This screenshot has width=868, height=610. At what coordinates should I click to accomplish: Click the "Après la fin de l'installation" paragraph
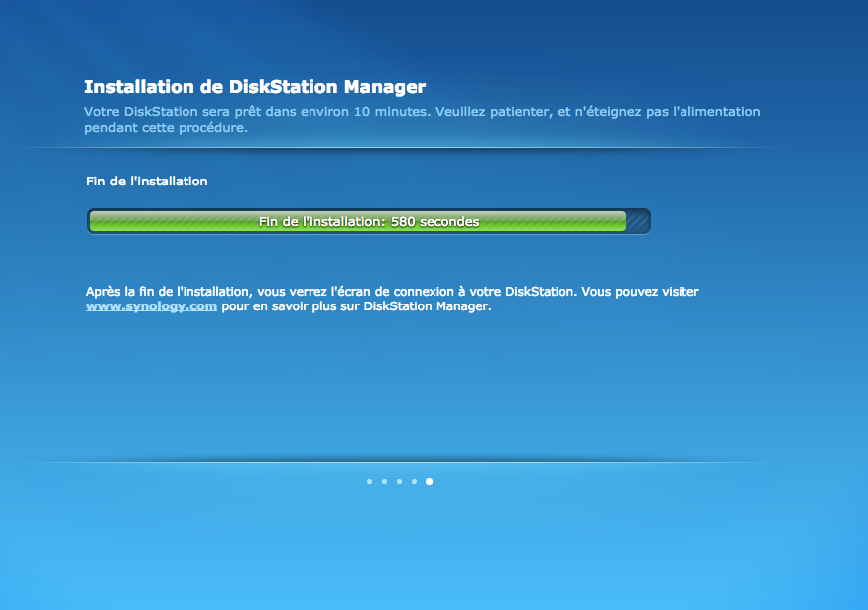click(x=393, y=299)
